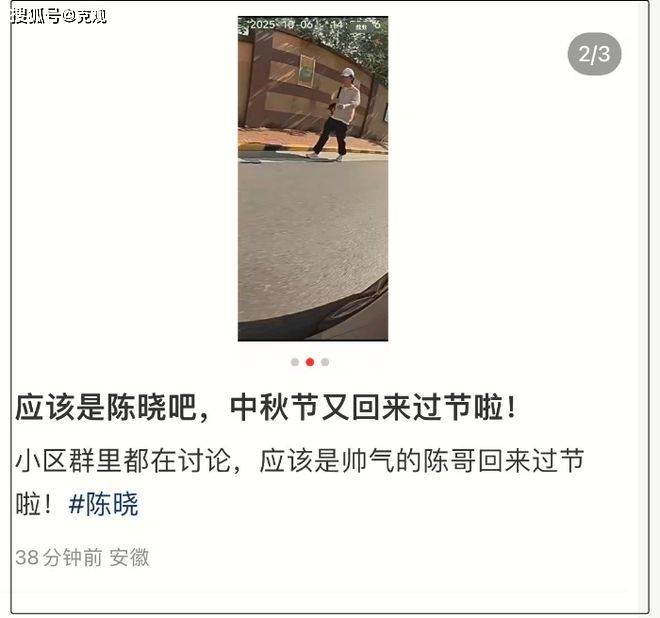
Task: Open the post title about 陈晓 中秋节
Action: click(x=266, y=408)
